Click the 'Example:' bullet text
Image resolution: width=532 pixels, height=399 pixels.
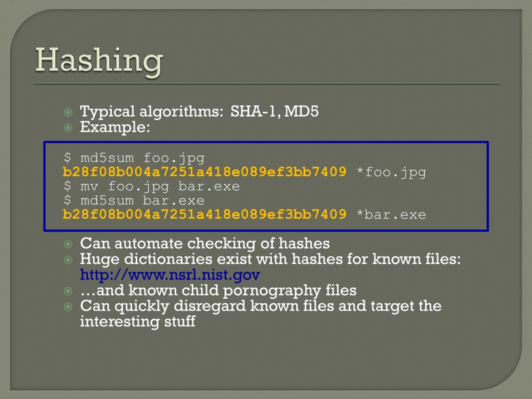pos(115,127)
